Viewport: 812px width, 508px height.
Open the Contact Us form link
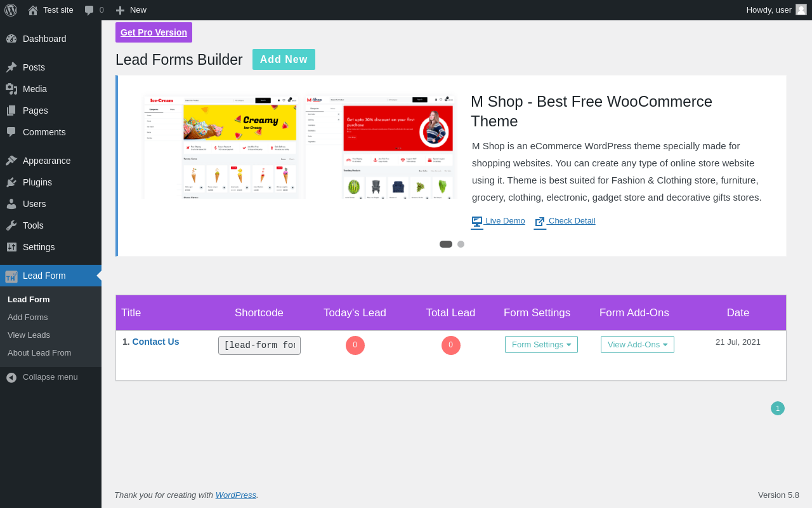pos(155,342)
